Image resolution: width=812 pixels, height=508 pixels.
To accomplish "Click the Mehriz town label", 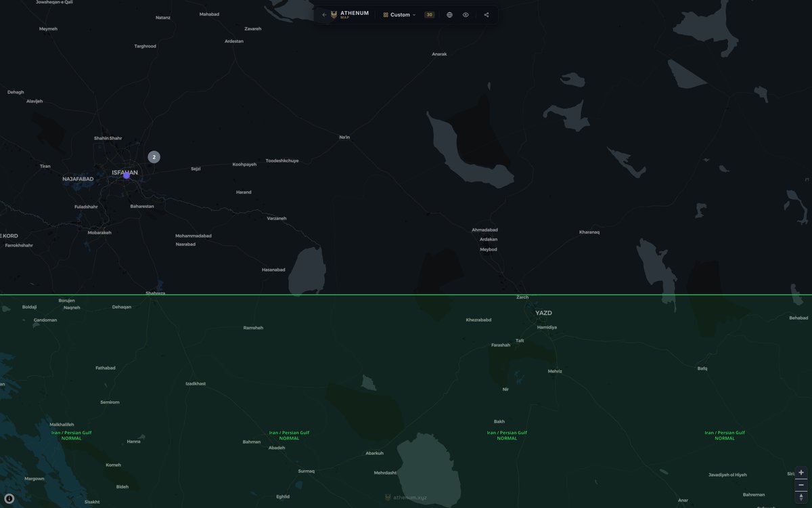I will click(x=555, y=371).
